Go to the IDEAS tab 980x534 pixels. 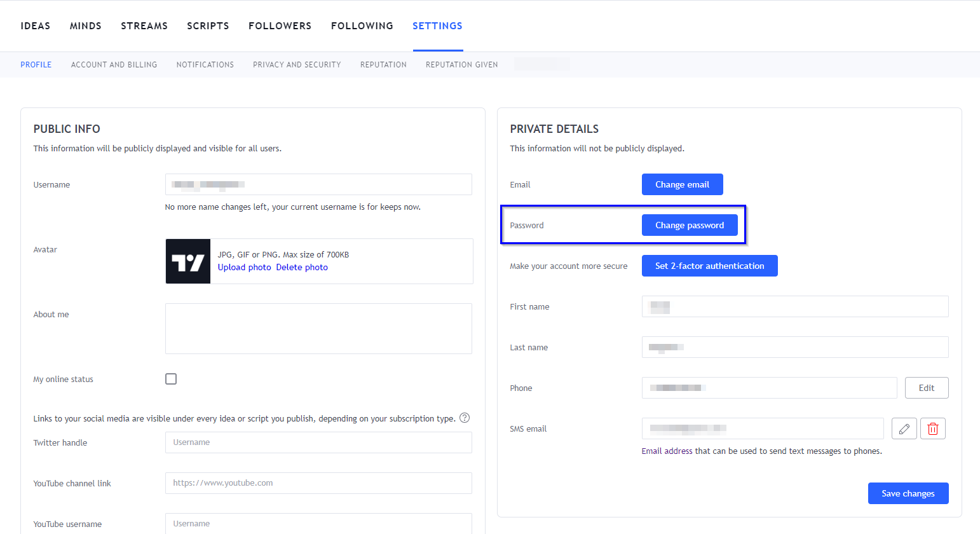click(35, 25)
